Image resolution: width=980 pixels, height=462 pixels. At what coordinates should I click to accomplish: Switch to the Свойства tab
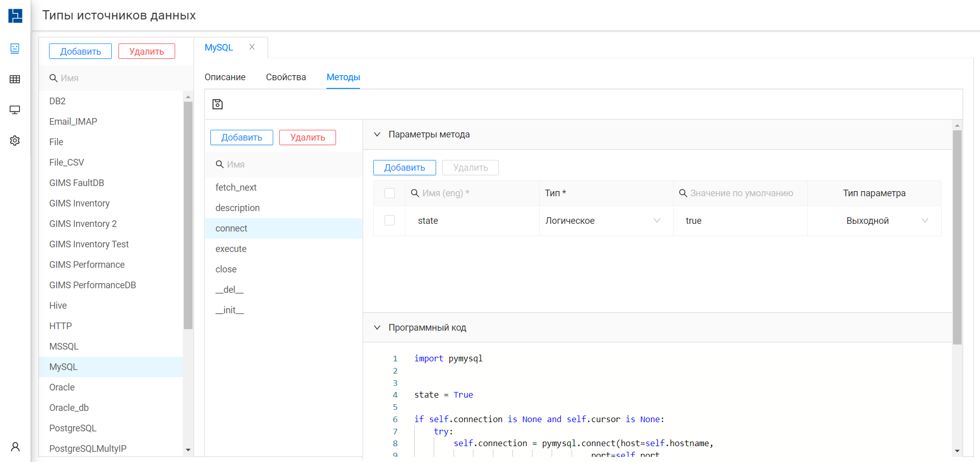click(x=286, y=77)
